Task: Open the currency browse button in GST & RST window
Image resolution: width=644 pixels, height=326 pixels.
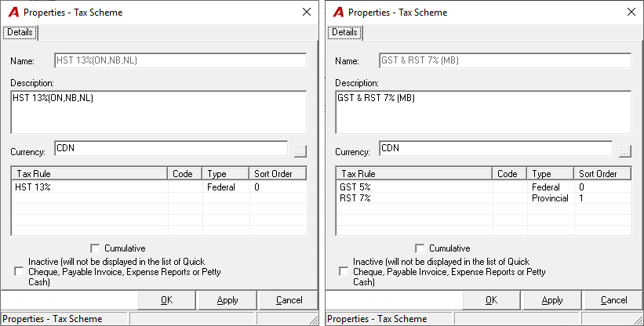Action: tap(625, 151)
